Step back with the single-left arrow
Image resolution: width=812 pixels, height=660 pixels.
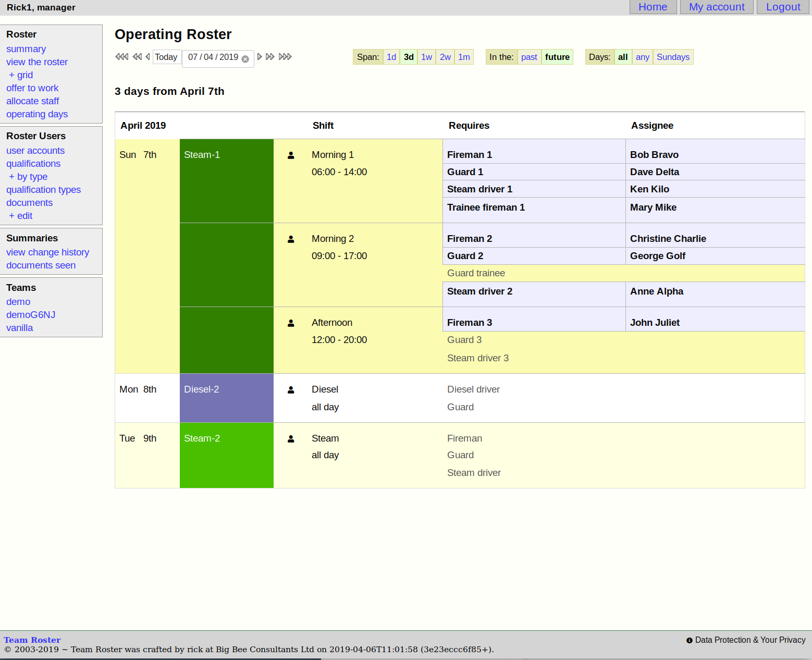pyautogui.click(x=147, y=57)
